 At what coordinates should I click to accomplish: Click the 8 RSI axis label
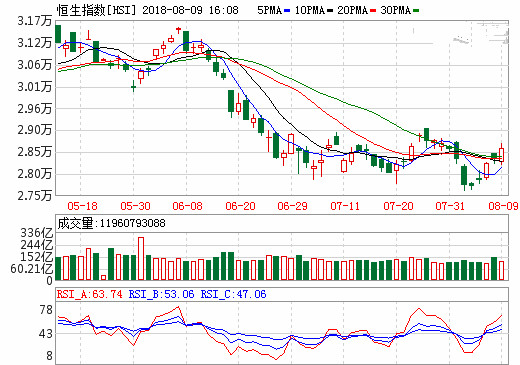pyautogui.click(x=49, y=356)
